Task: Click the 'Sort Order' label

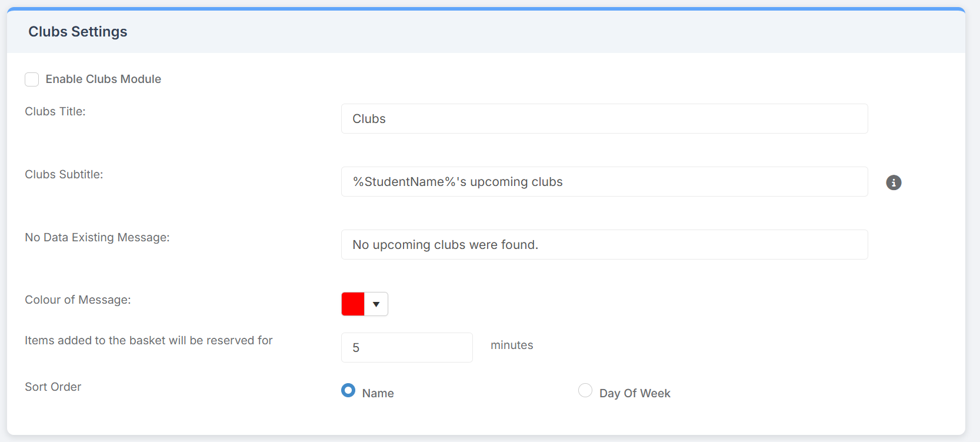Action: [53, 387]
